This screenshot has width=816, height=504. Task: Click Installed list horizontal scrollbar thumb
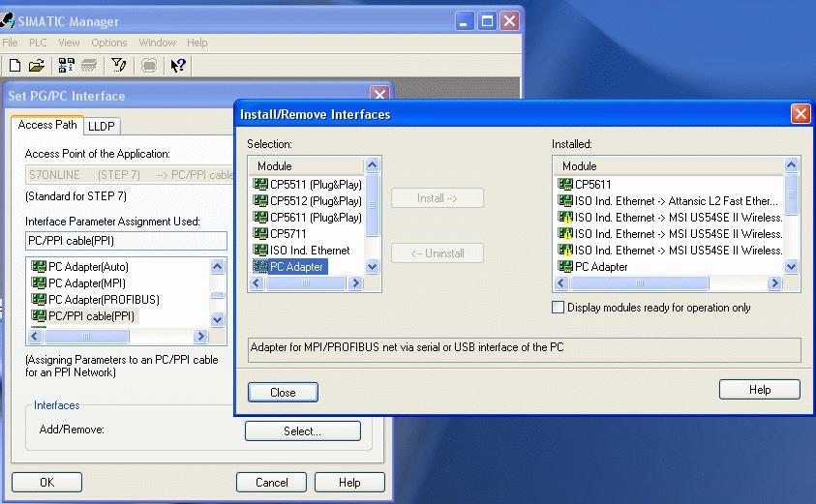pos(639,282)
